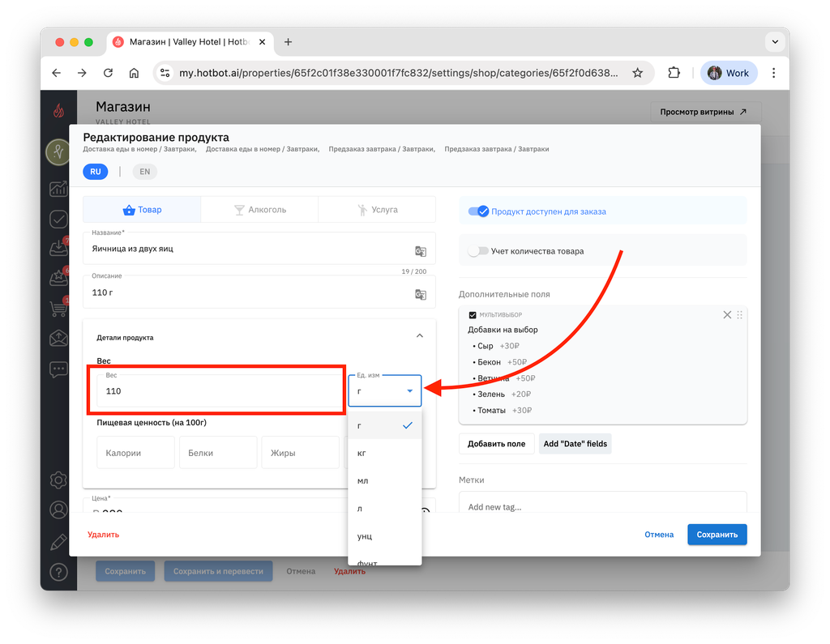
Task: Select the Алкоголь tab
Action: pyautogui.click(x=259, y=210)
